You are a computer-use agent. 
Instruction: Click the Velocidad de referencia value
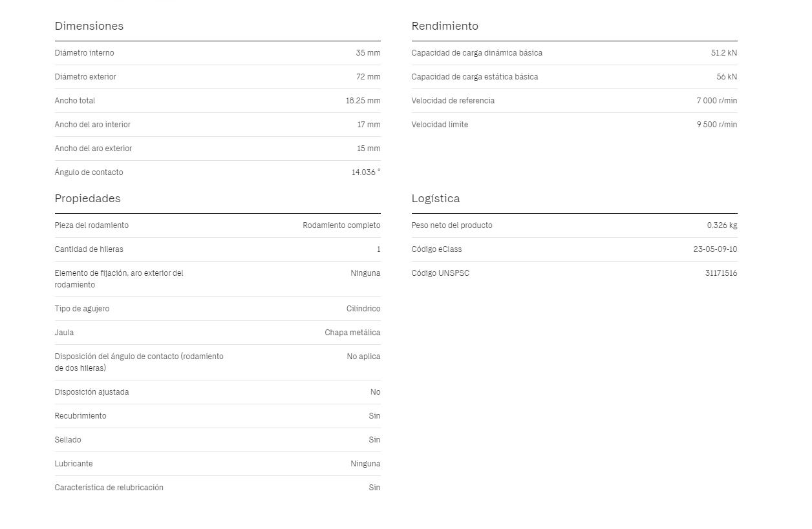[716, 101]
